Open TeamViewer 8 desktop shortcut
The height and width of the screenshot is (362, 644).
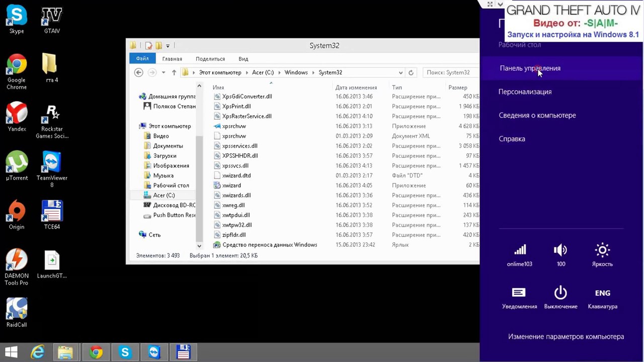(52, 169)
